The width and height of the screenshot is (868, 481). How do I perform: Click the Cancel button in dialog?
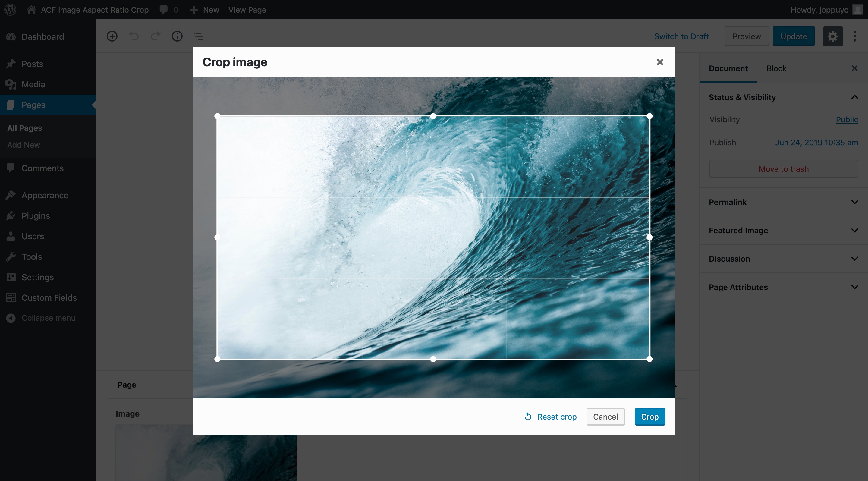605,416
